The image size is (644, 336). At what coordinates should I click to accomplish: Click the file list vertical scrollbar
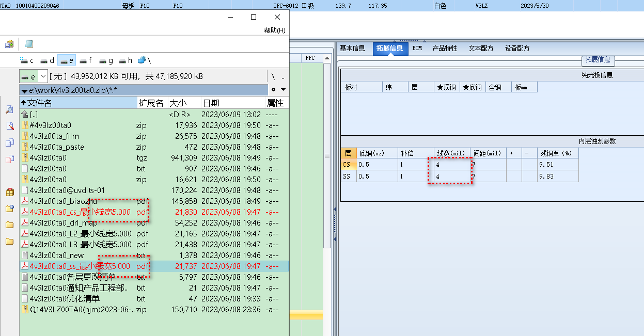coord(326,155)
